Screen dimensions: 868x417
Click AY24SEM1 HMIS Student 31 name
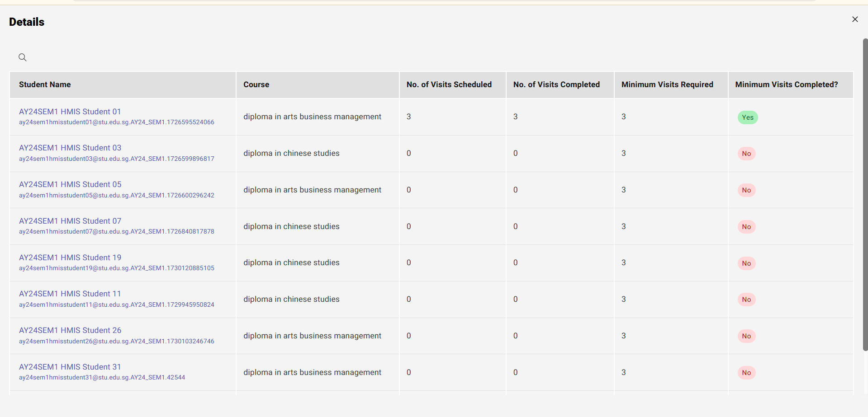(x=70, y=367)
